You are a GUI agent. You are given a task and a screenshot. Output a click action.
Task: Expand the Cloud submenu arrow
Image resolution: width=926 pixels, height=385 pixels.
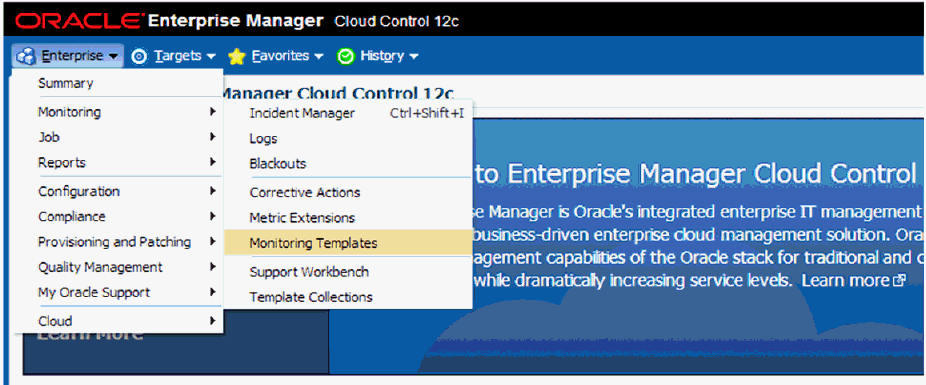(x=213, y=321)
